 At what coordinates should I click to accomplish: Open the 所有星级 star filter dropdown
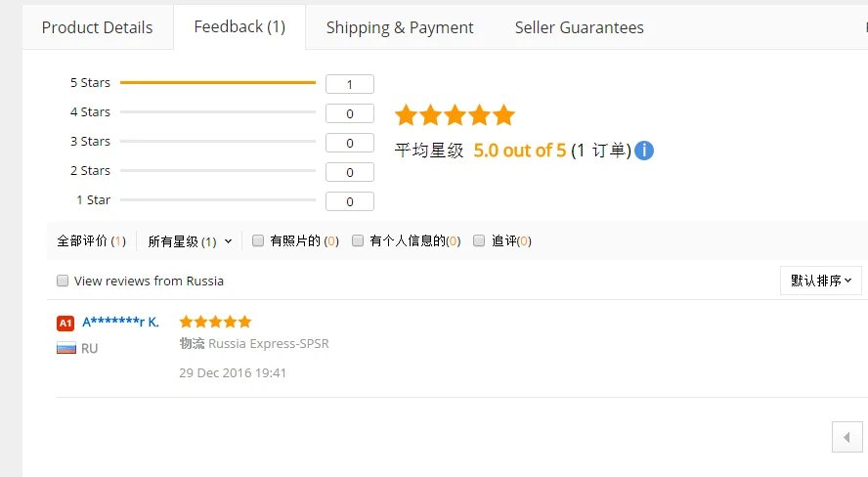pos(190,241)
